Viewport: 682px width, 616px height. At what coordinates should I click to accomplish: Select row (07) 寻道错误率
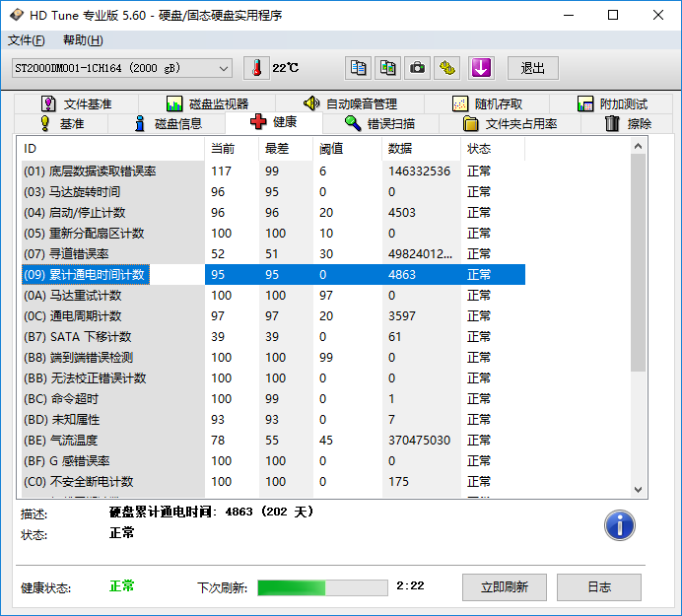coord(274,254)
